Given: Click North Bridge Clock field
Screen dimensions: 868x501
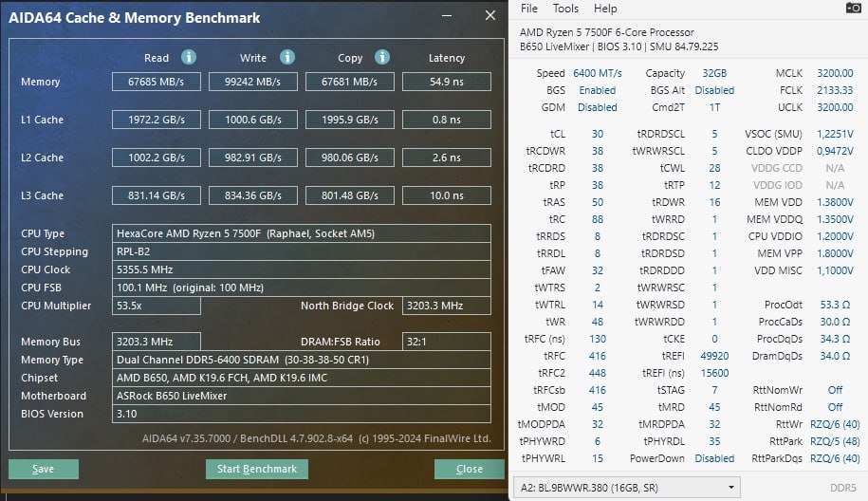Looking at the screenshot, I should 447,306.
